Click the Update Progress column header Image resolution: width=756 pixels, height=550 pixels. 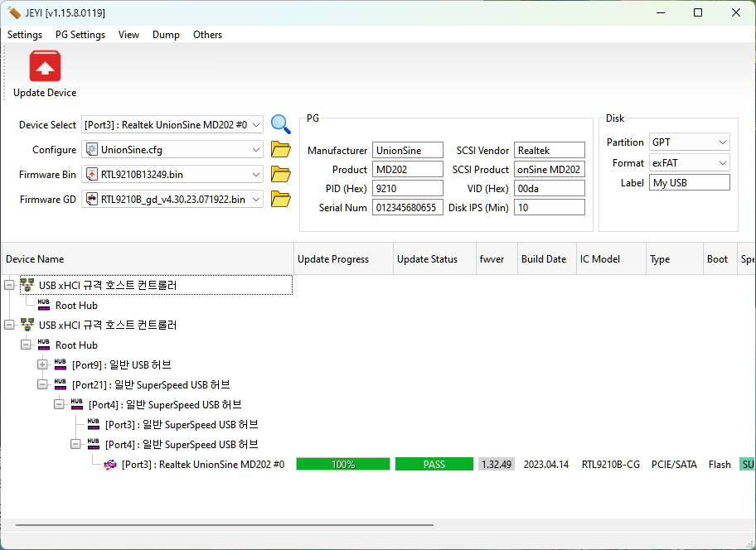[343, 259]
